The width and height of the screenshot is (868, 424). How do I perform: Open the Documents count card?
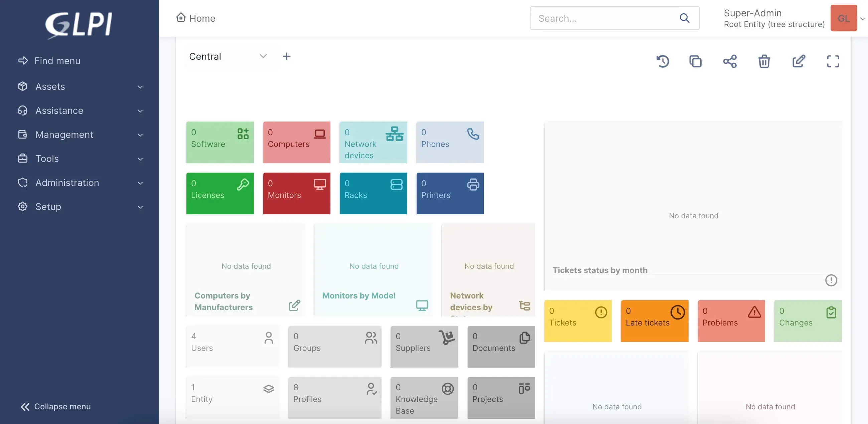[x=501, y=347]
